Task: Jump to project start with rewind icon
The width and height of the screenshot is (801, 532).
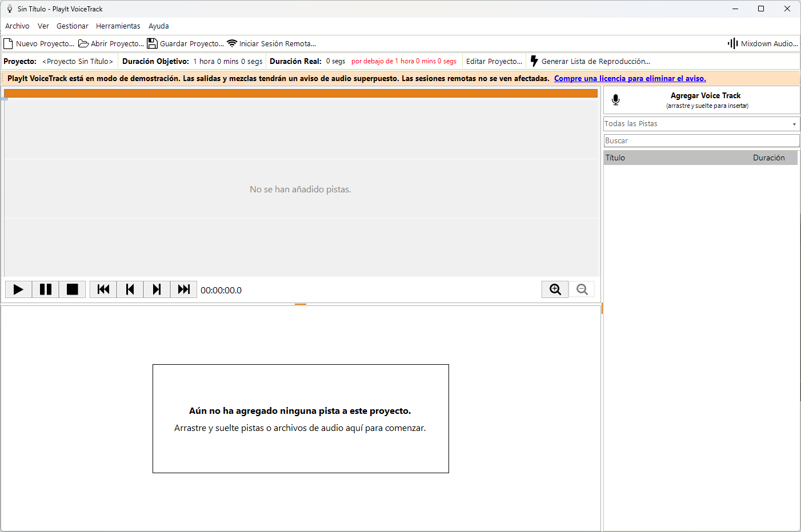Action: tap(103, 289)
